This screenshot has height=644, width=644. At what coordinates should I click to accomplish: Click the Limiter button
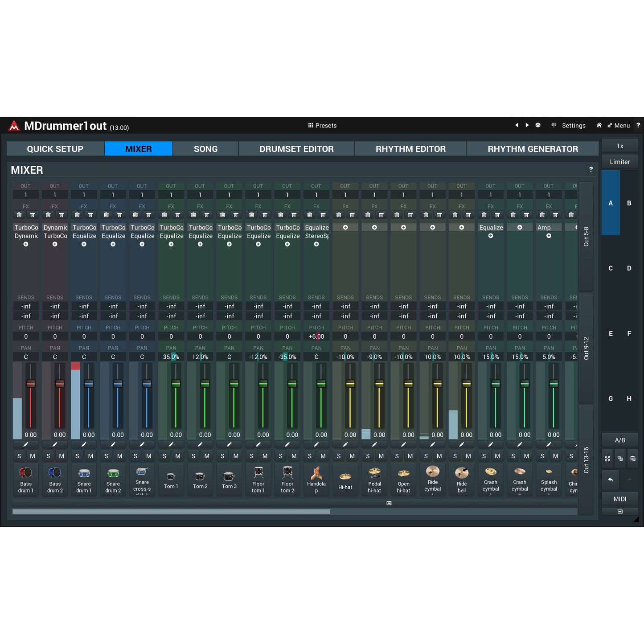619,161
